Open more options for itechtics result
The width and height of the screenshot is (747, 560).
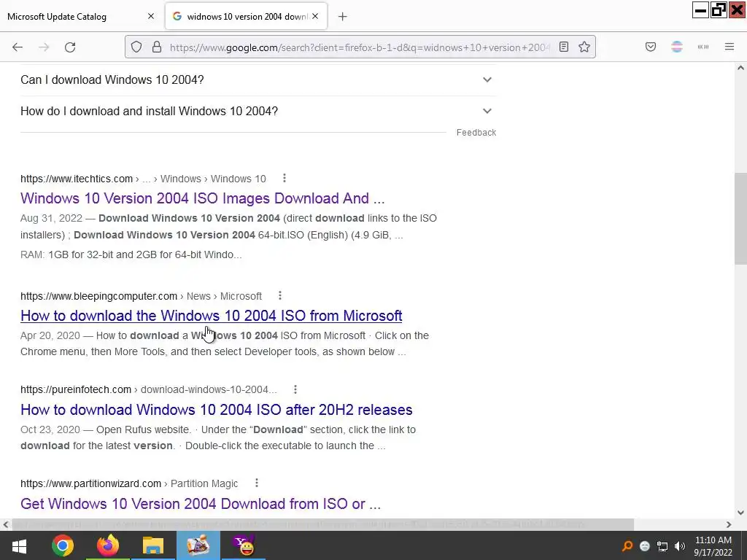point(285,178)
